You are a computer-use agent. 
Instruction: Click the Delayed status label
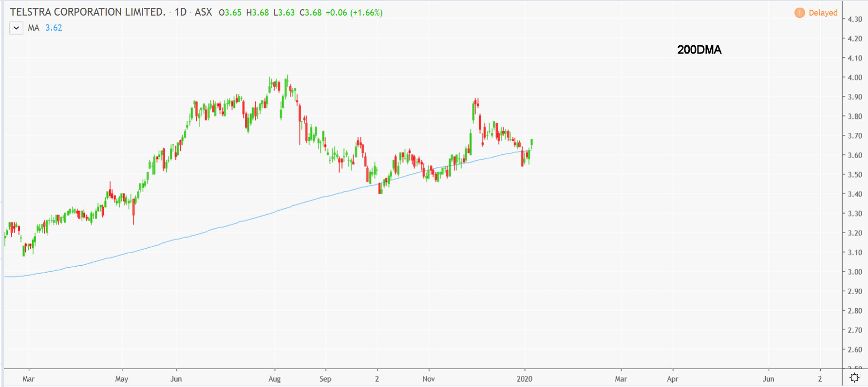click(x=823, y=13)
